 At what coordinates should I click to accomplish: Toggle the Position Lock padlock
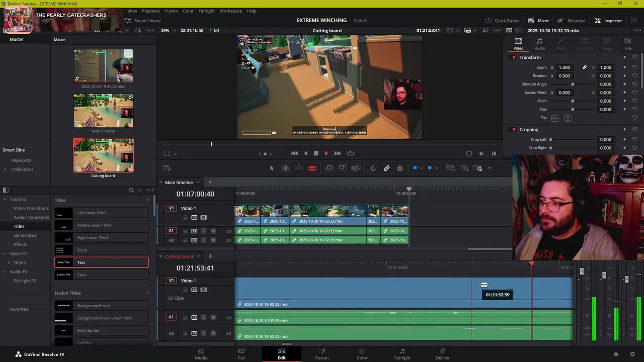pyautogui.click(x=400, y=168)
